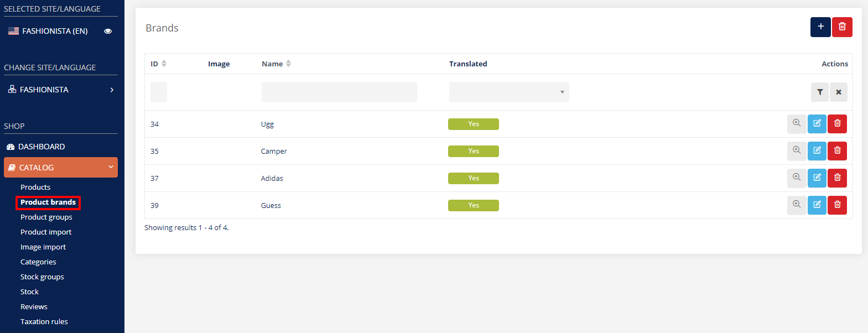Open the Translated filter dropdown
868x333 pixels.
pos(509,92)
